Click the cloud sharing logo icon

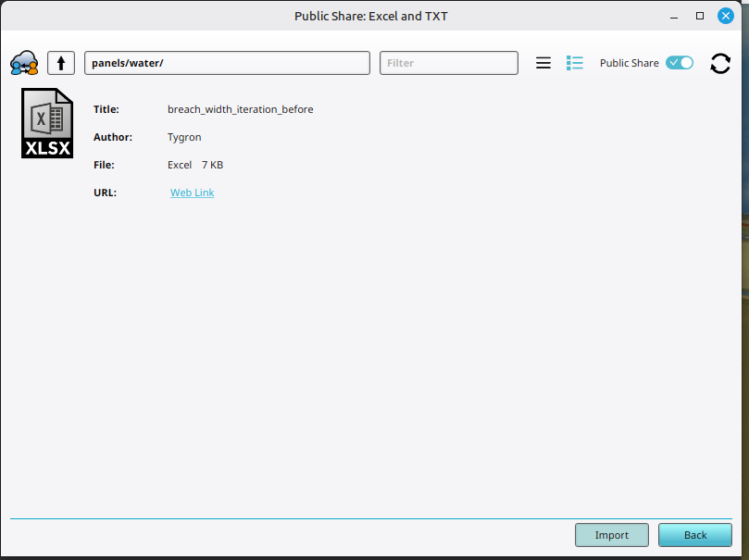coord(22,62)
